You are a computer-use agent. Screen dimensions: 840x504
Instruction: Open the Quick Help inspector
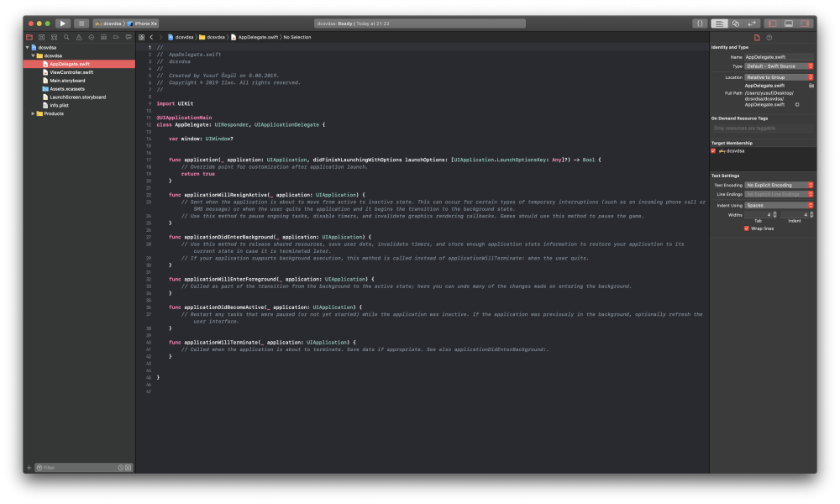(x=769, y=38)
